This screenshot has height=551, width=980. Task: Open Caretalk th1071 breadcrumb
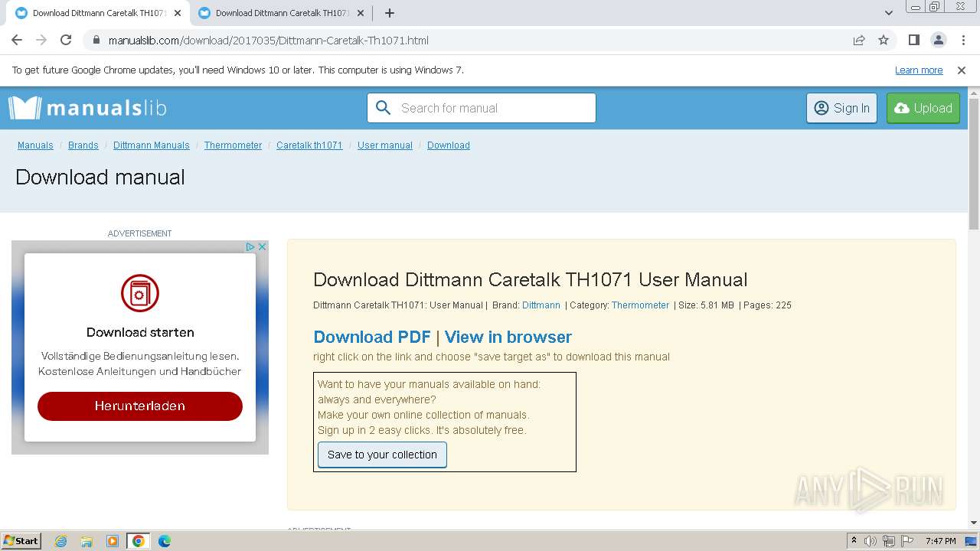[x=309, y=145]
